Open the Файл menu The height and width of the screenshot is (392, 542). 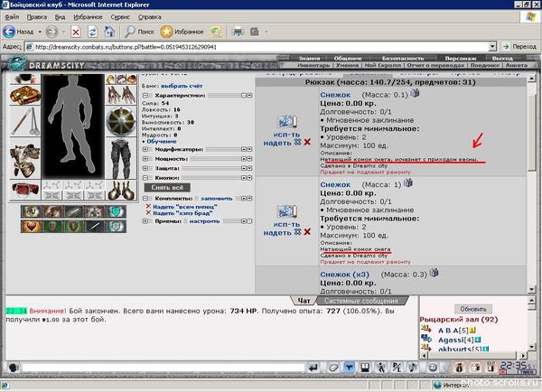[x=12, y=17]
